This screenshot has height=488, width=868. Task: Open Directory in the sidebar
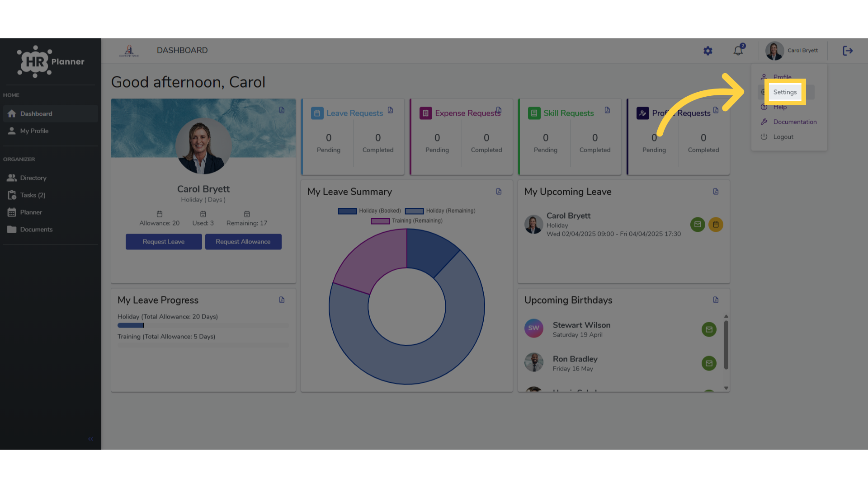point(50,178)
